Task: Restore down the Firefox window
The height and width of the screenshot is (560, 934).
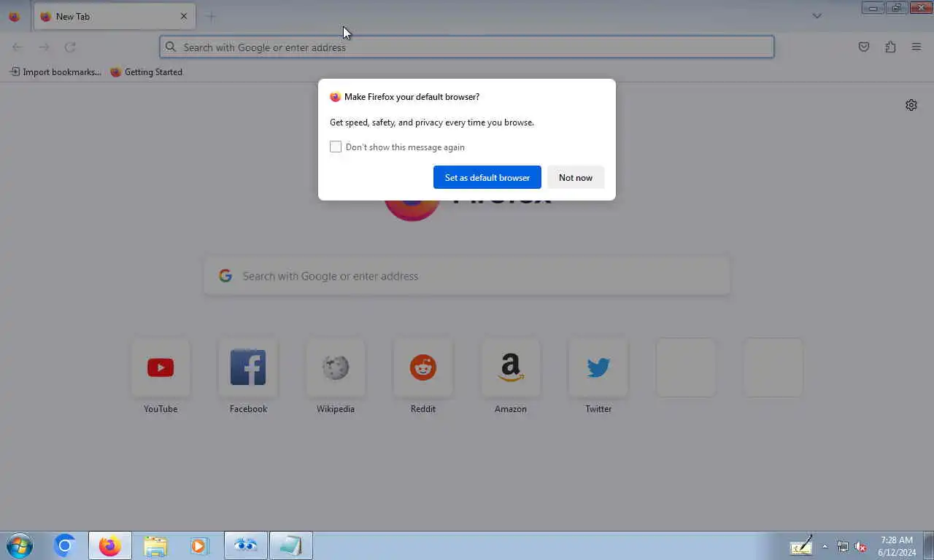Action: tap(897, 8)
